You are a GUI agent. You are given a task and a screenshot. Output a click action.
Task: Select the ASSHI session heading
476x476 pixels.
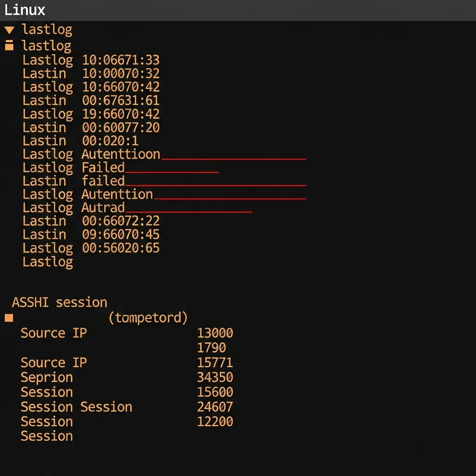(x=59, y=302)
